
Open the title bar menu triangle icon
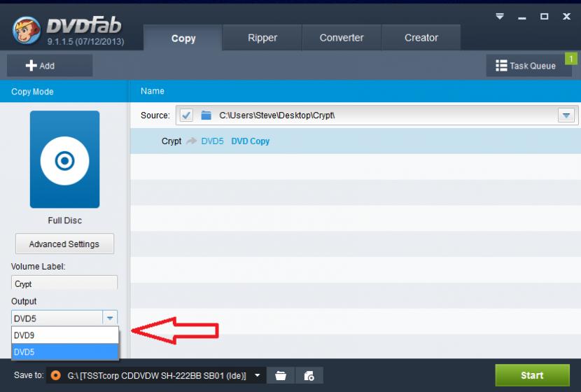pos(500,16)
